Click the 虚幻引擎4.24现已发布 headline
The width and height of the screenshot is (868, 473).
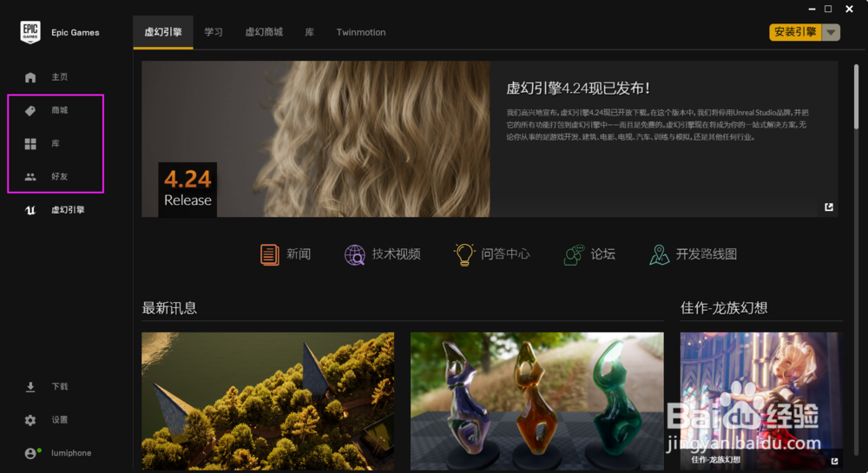coord(578,88)
